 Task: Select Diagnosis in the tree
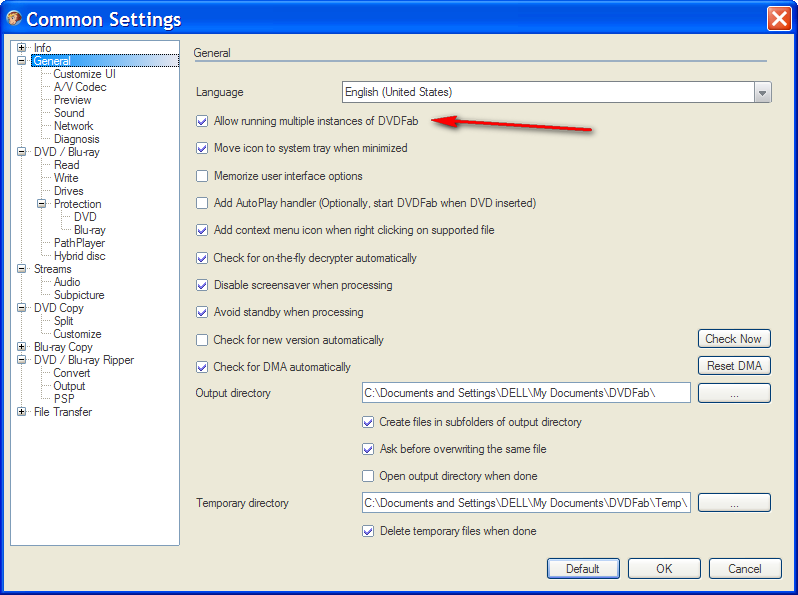pyautogui.click(x=76, y=139)
